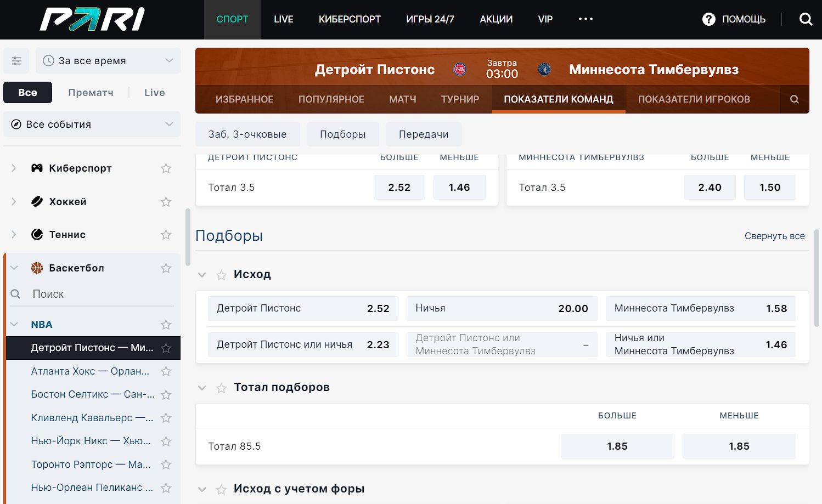Switch to the ИЗБРАННОЕ tab
Image resolution: width=822 pixels, height=504 pixels.
pyautogui.click(x=245, y=99)
